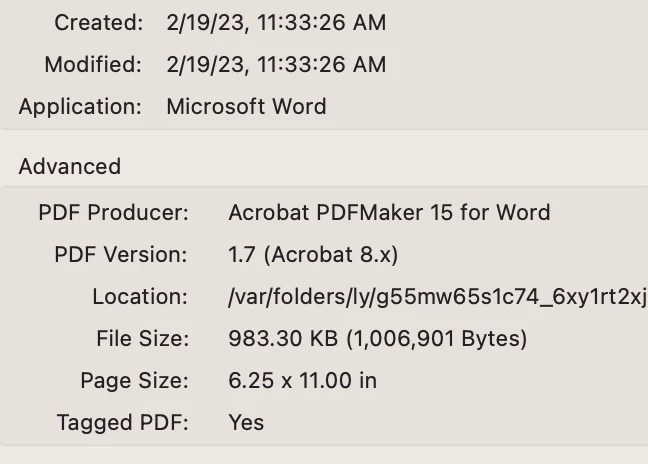The image size is (648, 464).
Task: Click the Modified field label
Action: coord(93,65)
